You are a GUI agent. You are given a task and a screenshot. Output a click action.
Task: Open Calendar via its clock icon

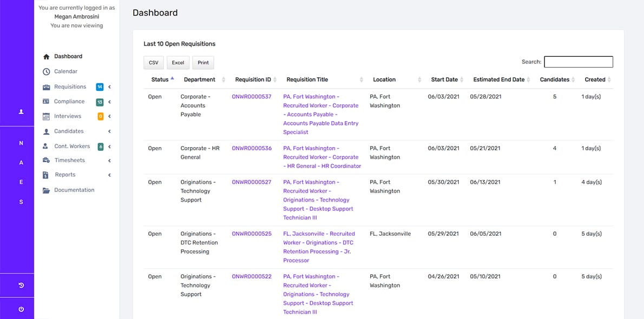tap(46, 71)
